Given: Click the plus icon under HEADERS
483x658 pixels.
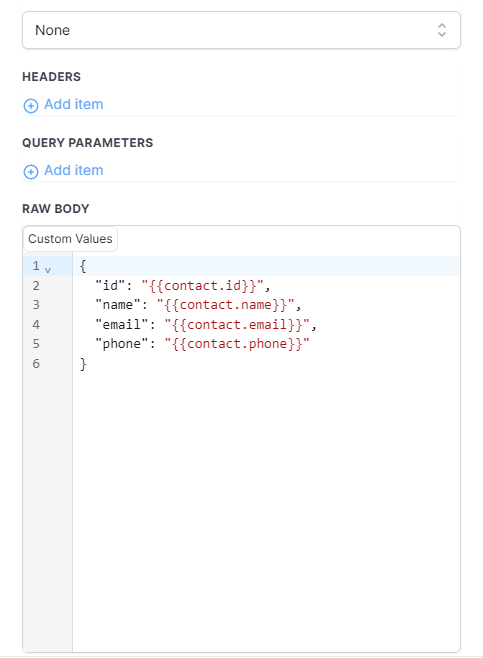Looking at the screenshot, I should (31, 106).
